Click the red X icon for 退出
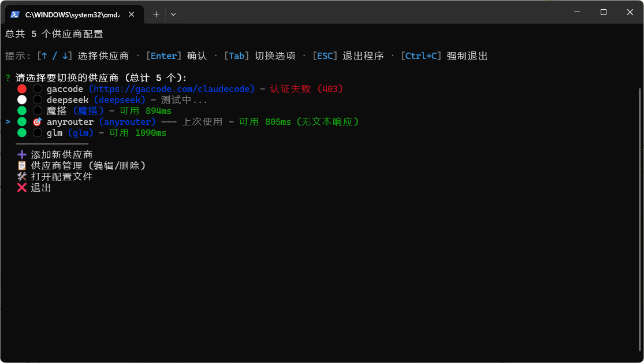Screen dimensions: 644x363 tap(22, 187)
